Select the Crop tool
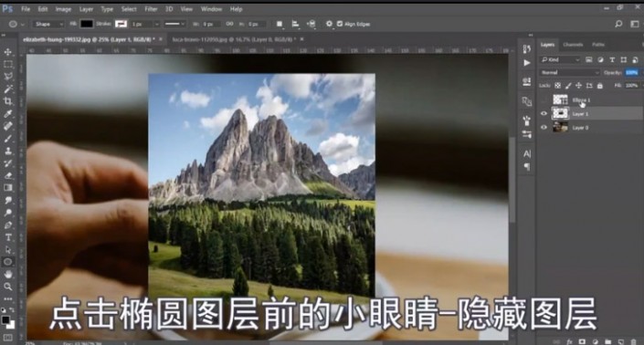 tap(8, 101)
